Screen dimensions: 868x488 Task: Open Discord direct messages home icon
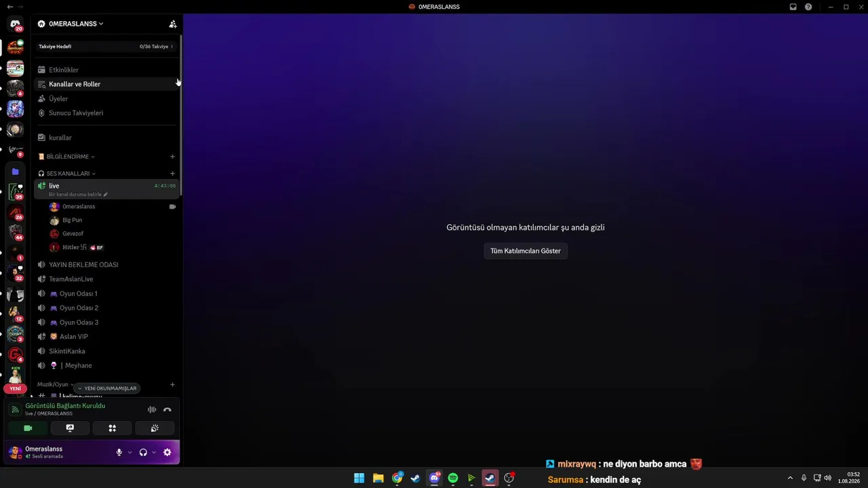point(15,24)
